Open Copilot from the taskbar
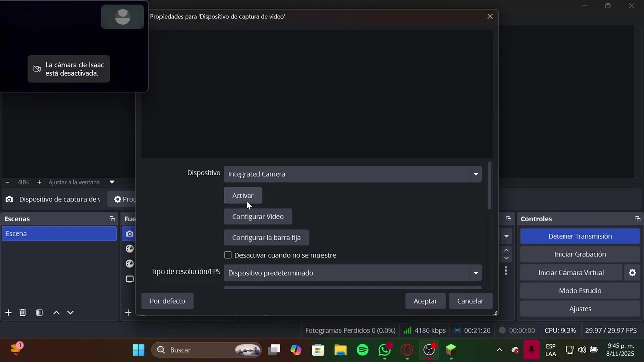The width and height of the screenshot is (644, 362). point(296,350)
